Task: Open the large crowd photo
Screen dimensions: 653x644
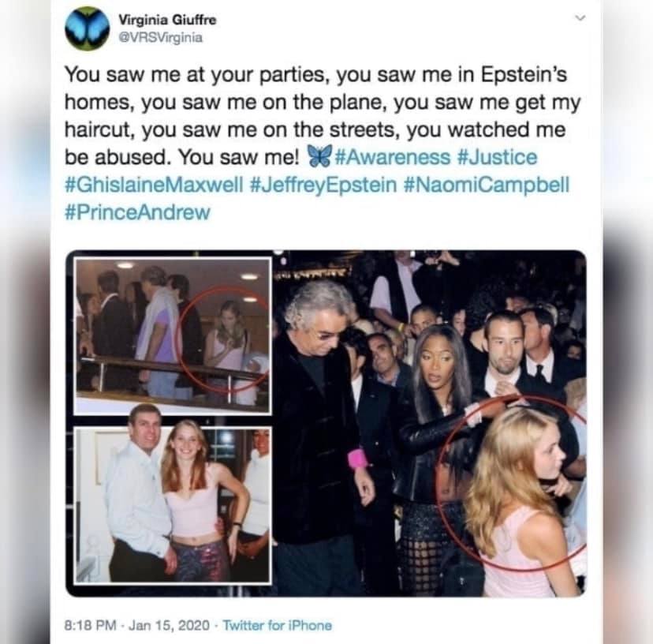Action: [429, 423]
